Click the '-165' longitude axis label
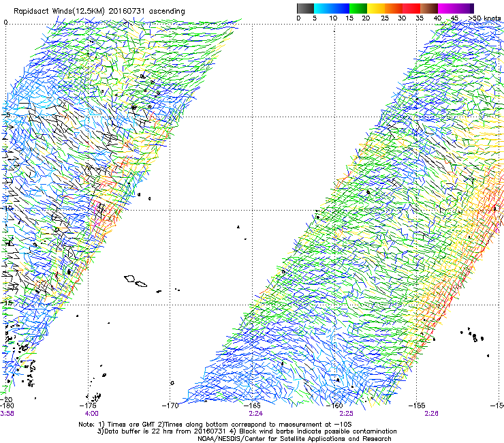Viewport: 504px width, 443px height. tap(253, 406)
